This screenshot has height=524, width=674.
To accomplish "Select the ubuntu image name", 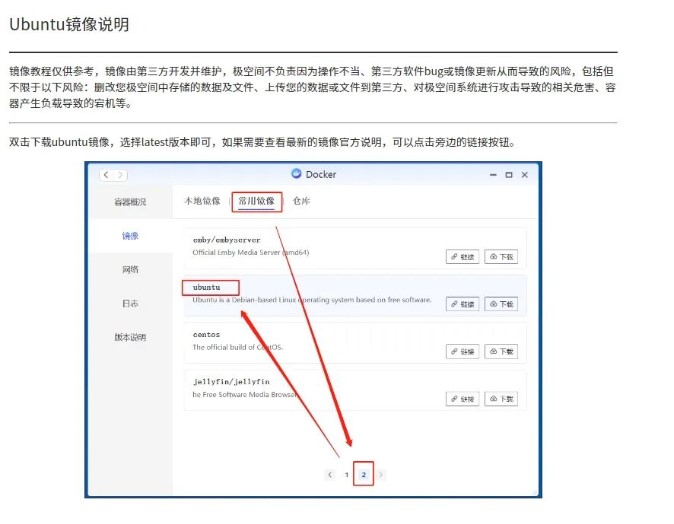I will point(207,287).
